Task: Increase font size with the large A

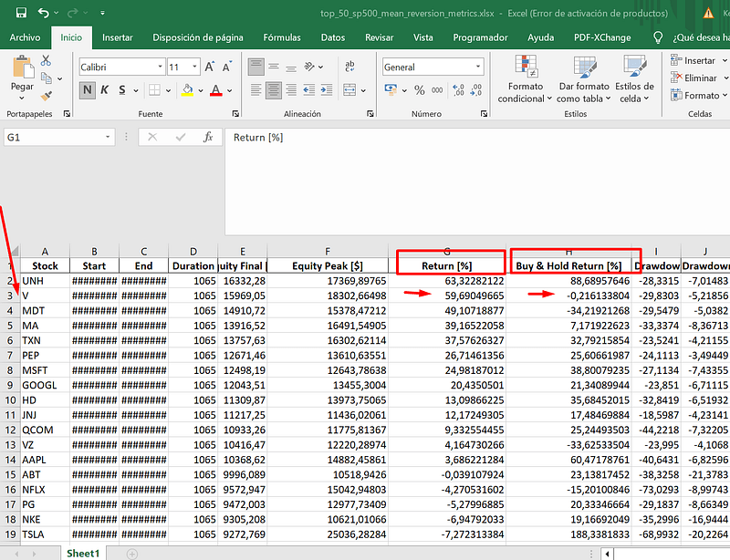Action: [209, 67]
